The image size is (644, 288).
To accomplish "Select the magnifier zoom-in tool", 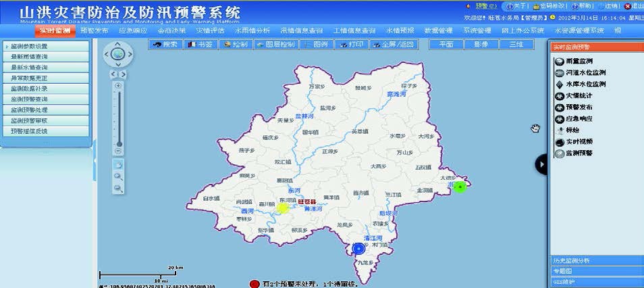I will (118, 176).
